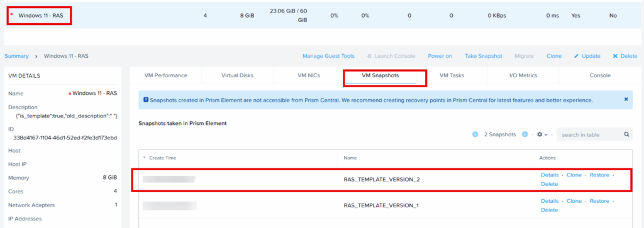Restore the RAS_TEMPLATE_VERSION_2 snapshot
The height and width of the screenshot is (228, 644).
click(x=599, y=175)
